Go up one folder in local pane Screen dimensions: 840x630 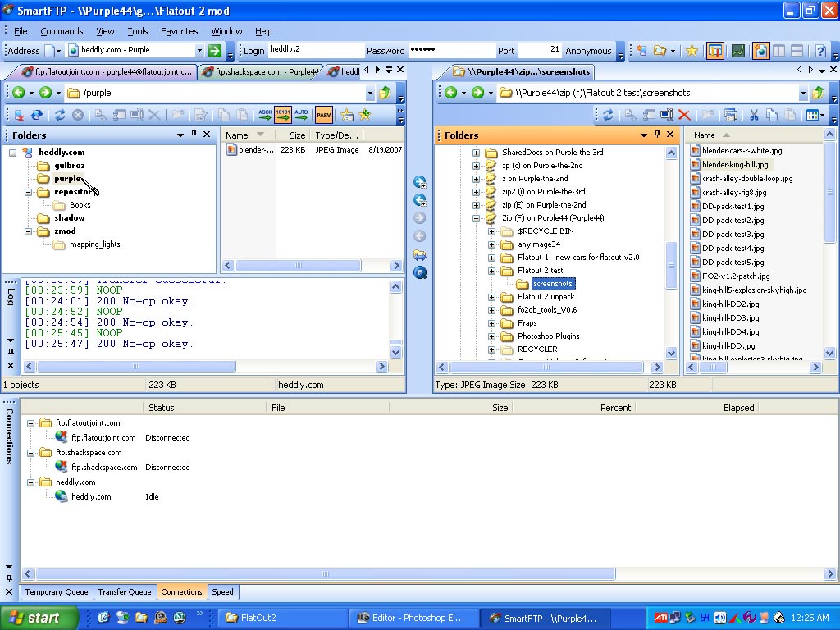(x=818, y=93)
